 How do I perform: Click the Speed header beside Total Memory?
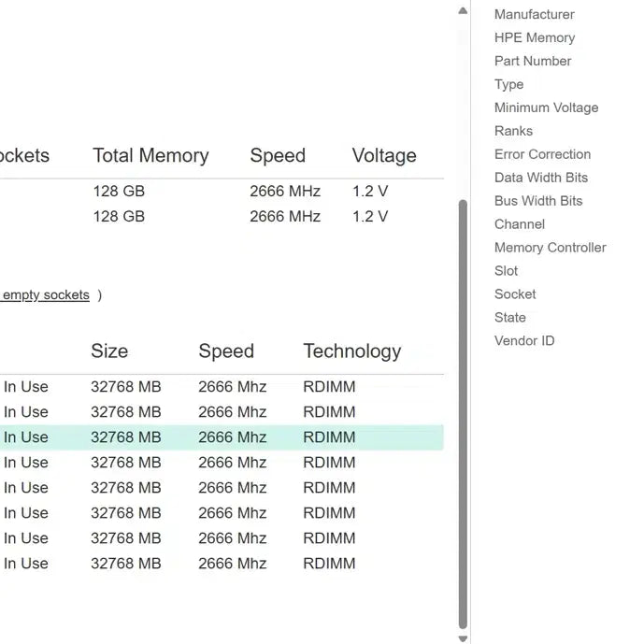(278, 156)
